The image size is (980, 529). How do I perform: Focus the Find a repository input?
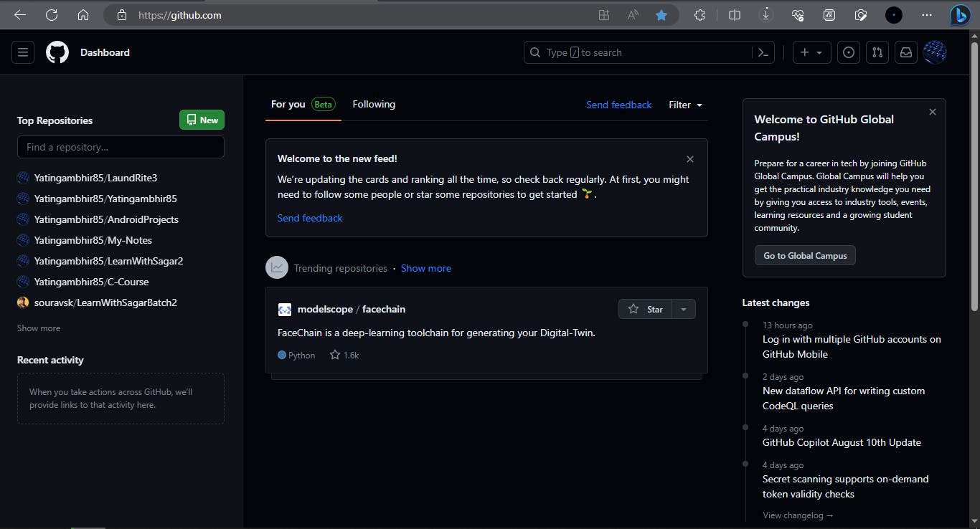click(121, 147)
